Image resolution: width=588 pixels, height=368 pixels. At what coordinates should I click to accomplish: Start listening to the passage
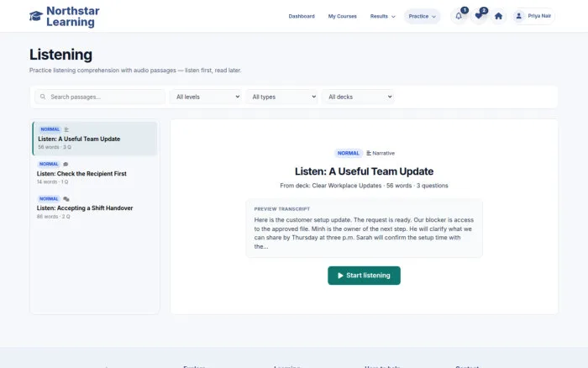364,276
